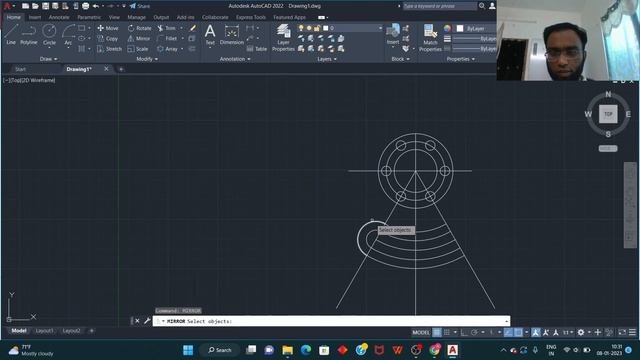Open the object color wheel swatch
Image resolution: width=640 pixels, height=360 pixels.
[448, 28]
